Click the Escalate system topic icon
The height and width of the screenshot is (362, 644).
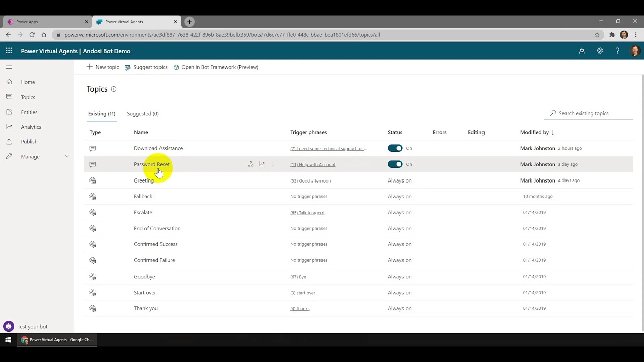point(92,212)
